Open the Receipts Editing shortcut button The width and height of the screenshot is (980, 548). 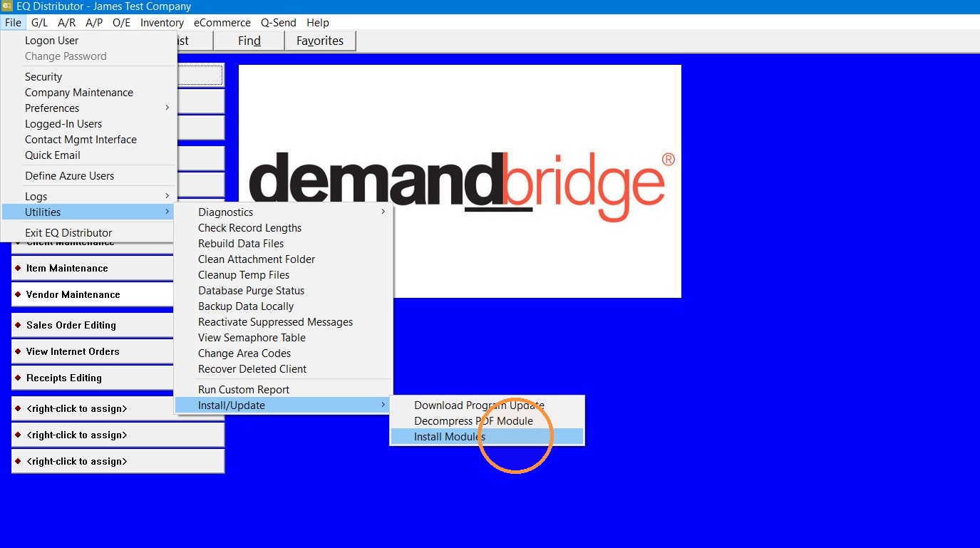pyautogui.click(x=93, y=378)
